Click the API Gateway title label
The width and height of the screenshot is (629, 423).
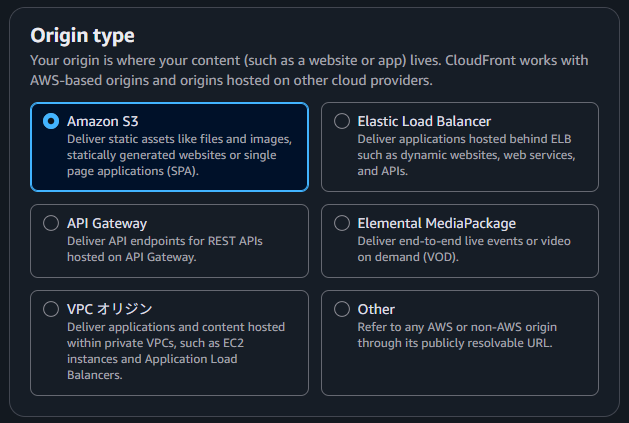(107, 224)
